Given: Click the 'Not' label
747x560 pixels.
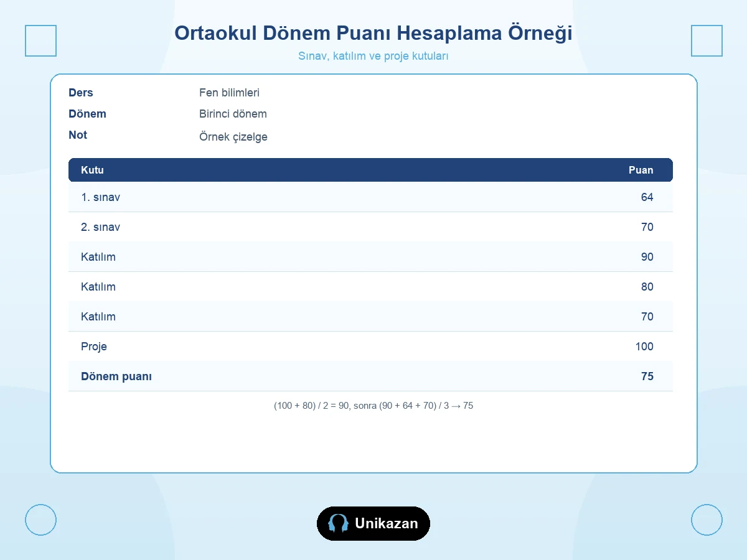Looking at the screenshot, I should (78, 135).
